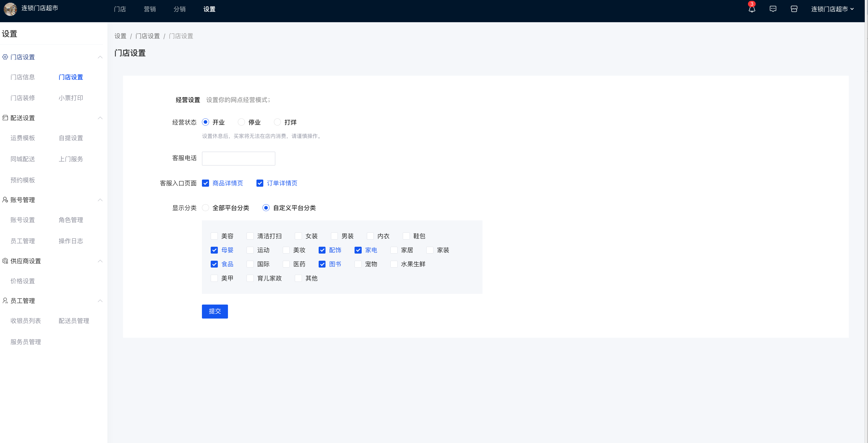Image resolution: width=868 pixels, height=443 pixels.
Task: Click the store icon in the top bar
Action: tap(794, 9)
